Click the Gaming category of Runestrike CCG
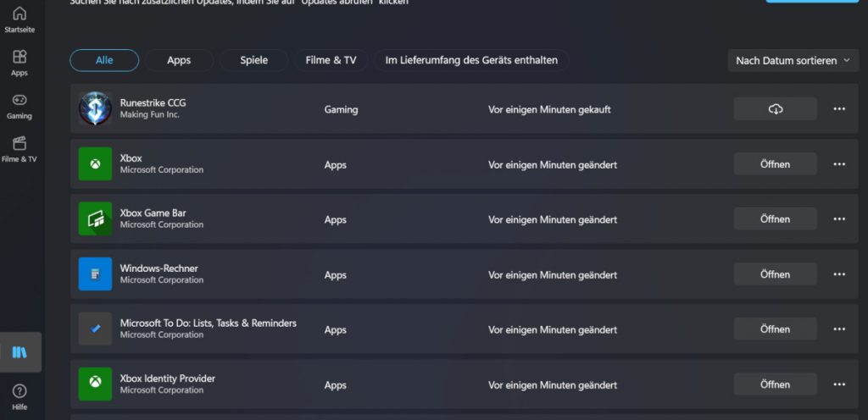 click(x=341, y=109)
